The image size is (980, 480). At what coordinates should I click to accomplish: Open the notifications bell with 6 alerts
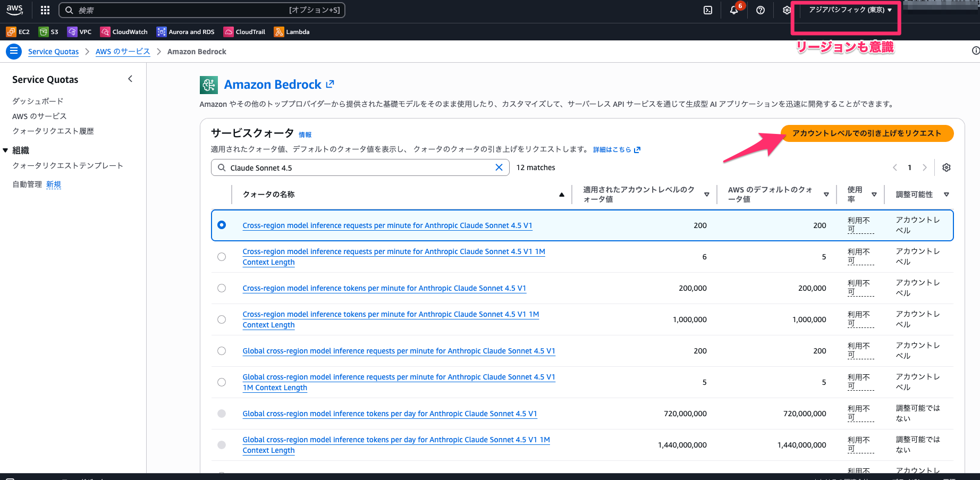[x=734, y=10]
